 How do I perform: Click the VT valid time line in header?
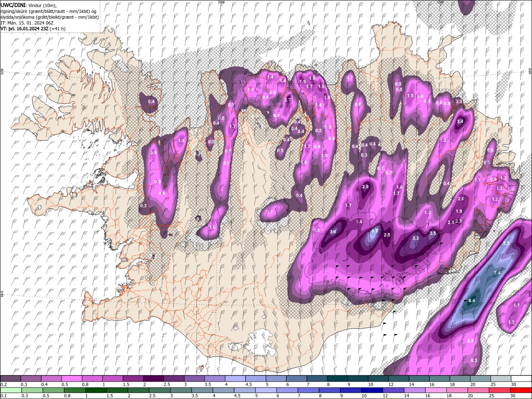pyautogui.click(x=33, y=29)
